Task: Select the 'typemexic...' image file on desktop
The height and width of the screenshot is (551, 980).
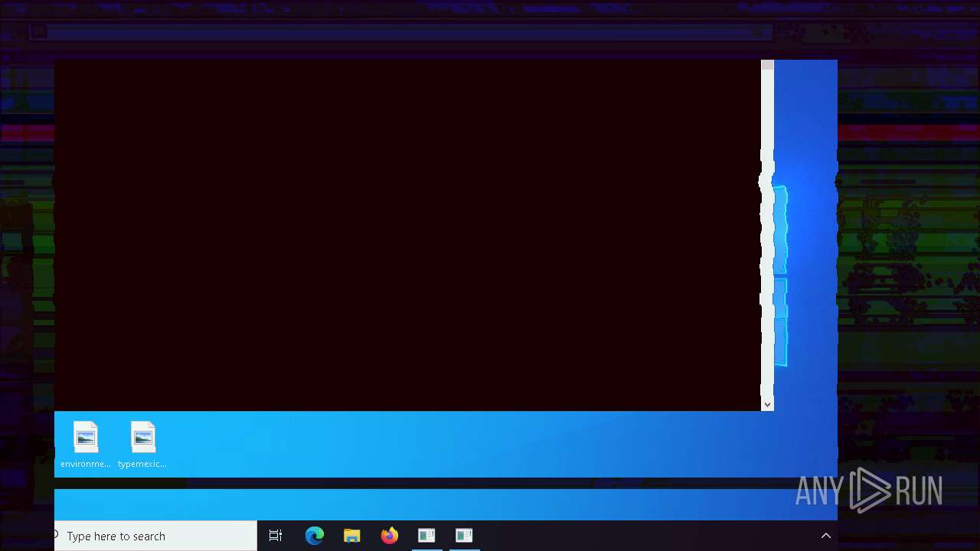Action: click(142, 445)
